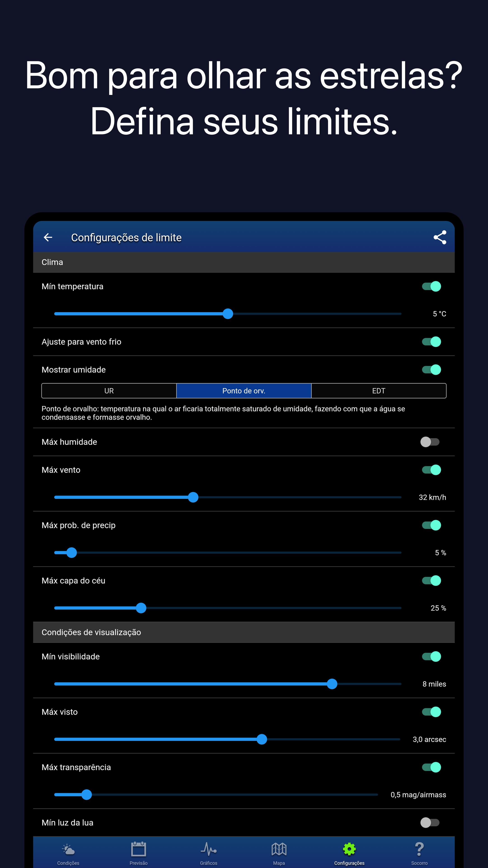Click the Clima section header
Image resolution: width=488 pixels, height=868 pixels.
[244, 262]
